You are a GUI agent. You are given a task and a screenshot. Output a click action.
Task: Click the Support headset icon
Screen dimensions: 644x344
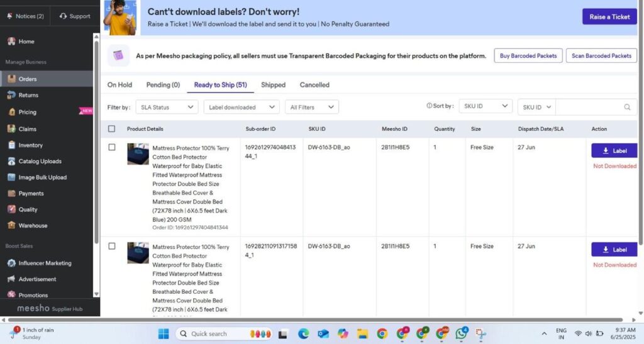pos(63,16)
